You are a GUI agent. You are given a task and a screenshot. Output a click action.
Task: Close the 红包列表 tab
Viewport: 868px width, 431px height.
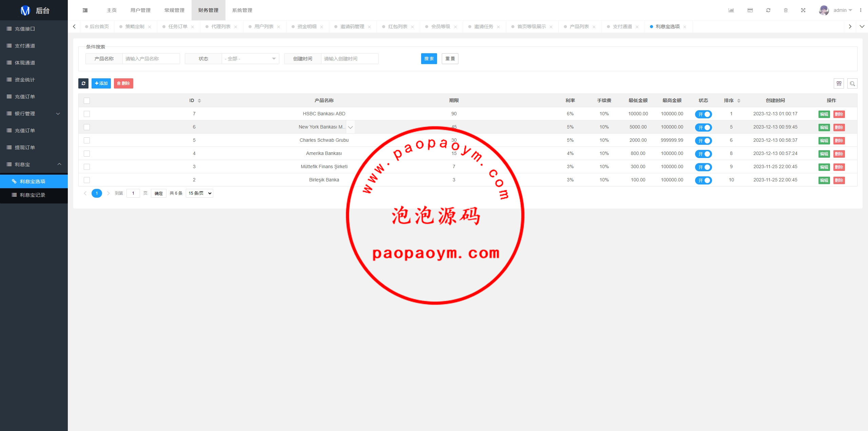pos(412,27)
